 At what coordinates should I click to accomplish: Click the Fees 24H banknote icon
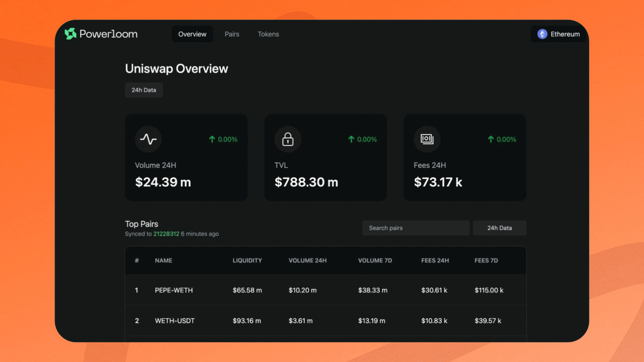[x=427, y=139]
